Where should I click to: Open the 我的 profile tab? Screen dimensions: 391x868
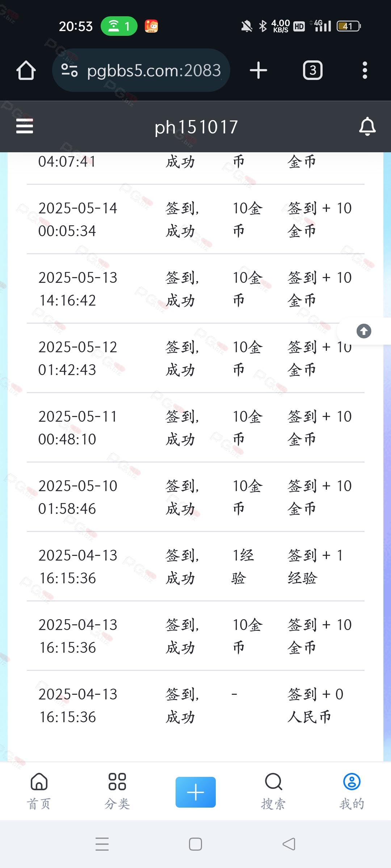(352, 791)
